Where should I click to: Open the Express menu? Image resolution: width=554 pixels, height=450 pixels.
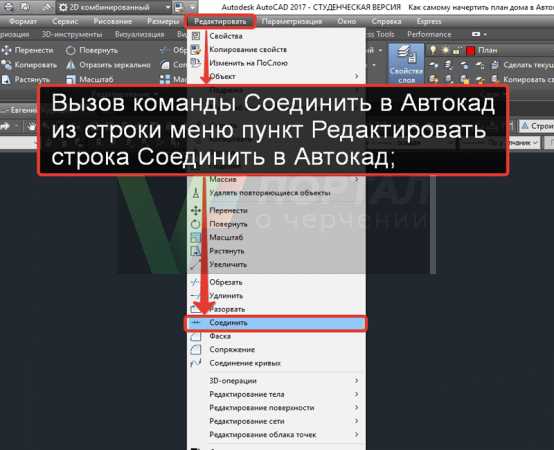point(429,22)
